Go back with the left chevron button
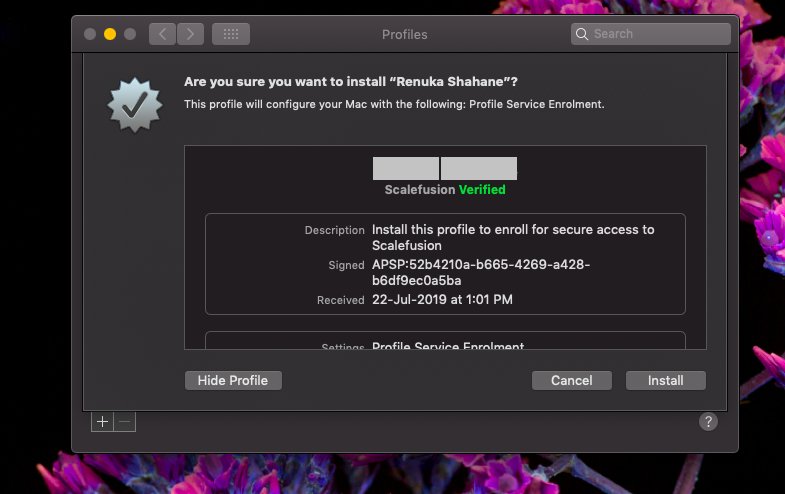The height and width of the screenshot is (494, 785). pos(162,34)
